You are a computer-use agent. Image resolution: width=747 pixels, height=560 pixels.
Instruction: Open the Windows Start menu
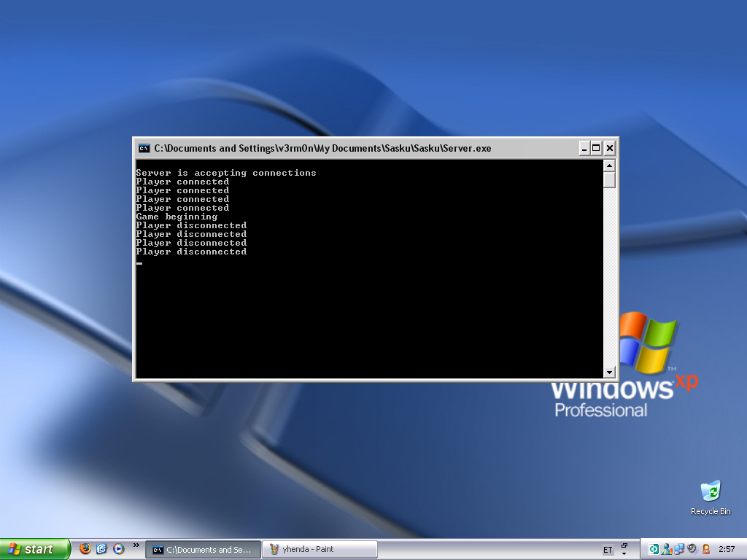[x=34, y=549]
